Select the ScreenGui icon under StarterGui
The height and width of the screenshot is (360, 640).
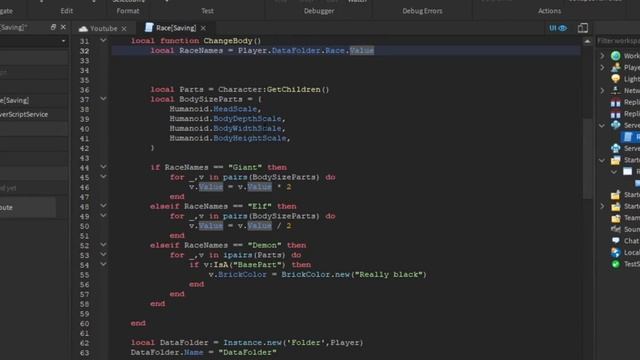(628, 171)
